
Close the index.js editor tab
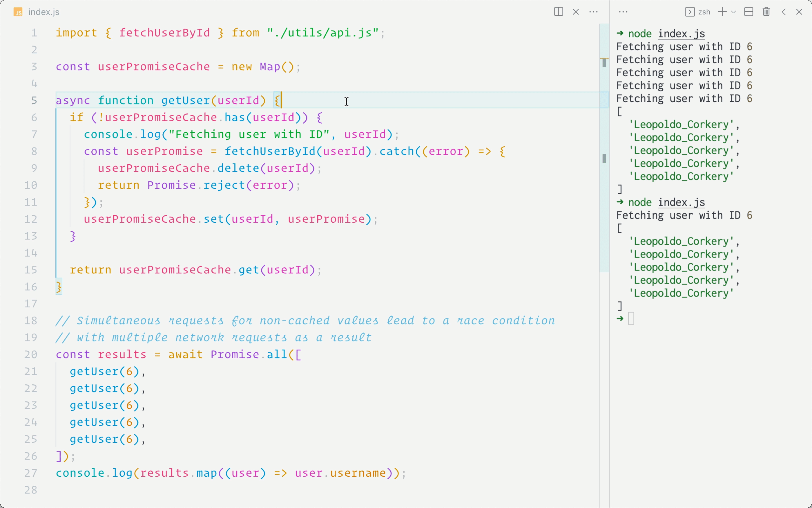tap(576, 12)
